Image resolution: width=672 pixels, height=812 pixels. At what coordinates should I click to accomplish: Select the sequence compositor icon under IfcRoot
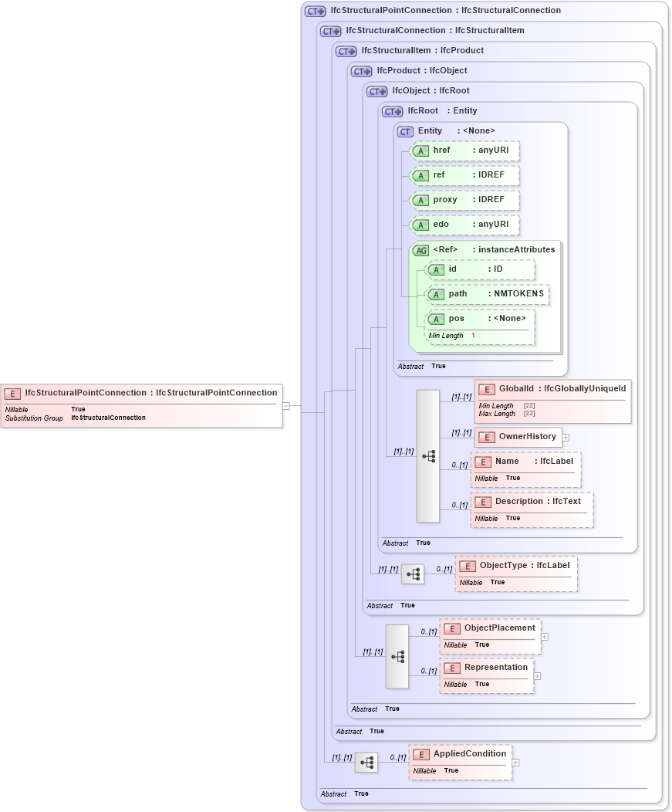pos(429,455)
